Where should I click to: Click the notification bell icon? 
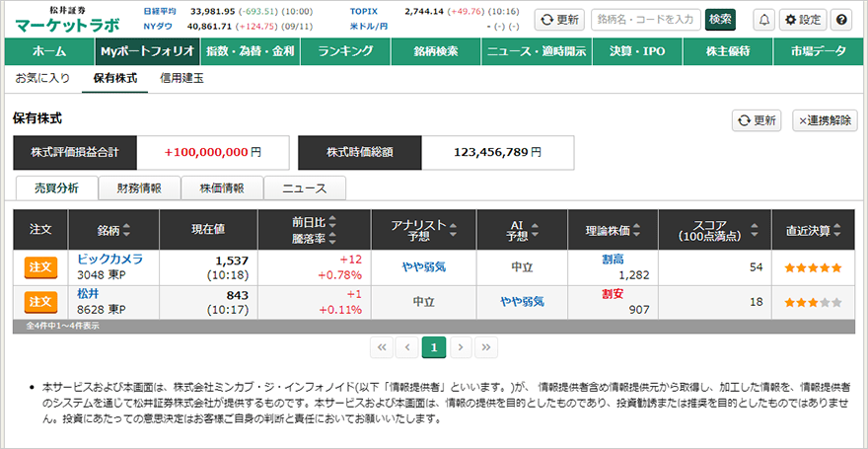pyautogui.click(x=763, y=20)
